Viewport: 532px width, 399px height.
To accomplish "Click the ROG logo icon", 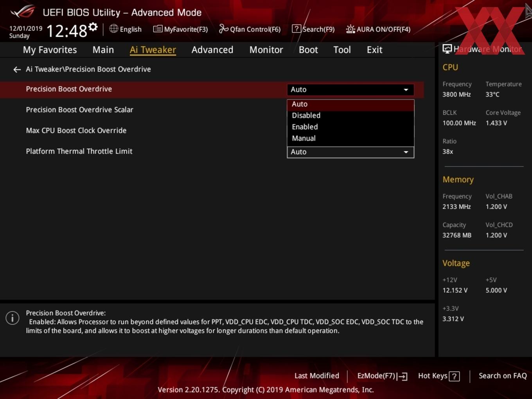I will [x=22, y=12].
